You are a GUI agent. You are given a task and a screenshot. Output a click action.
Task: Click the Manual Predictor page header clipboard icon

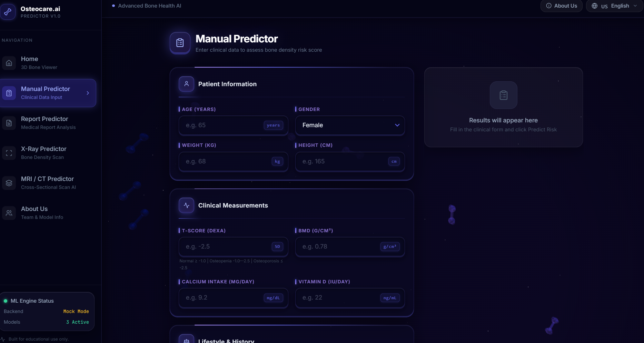coord(180,43)
